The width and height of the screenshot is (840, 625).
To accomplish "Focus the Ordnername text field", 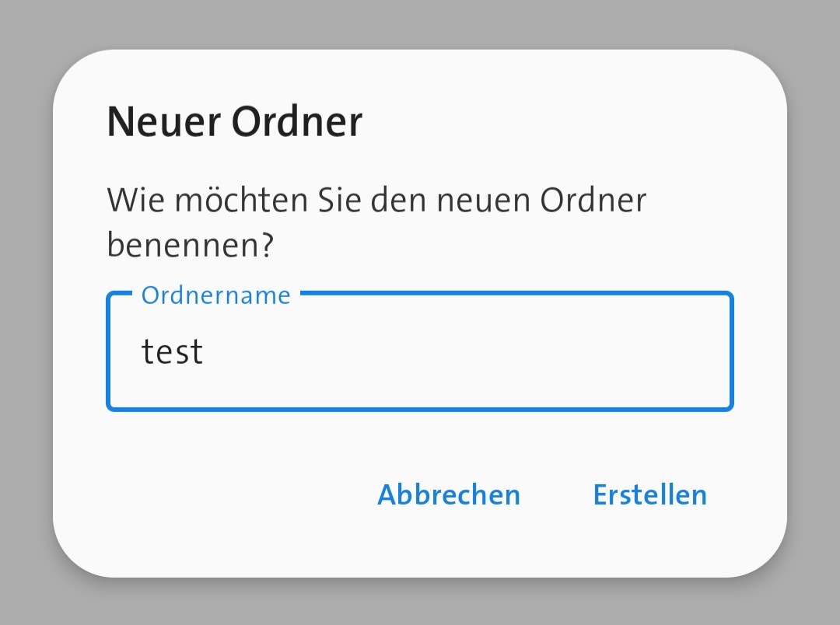I will [420, 351].
